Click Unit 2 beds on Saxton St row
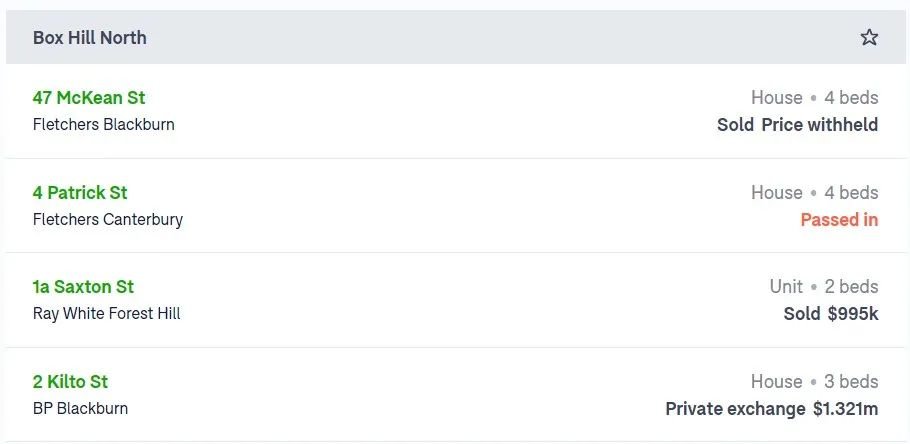The image size is (910, 444). click(x=824, y=287)
